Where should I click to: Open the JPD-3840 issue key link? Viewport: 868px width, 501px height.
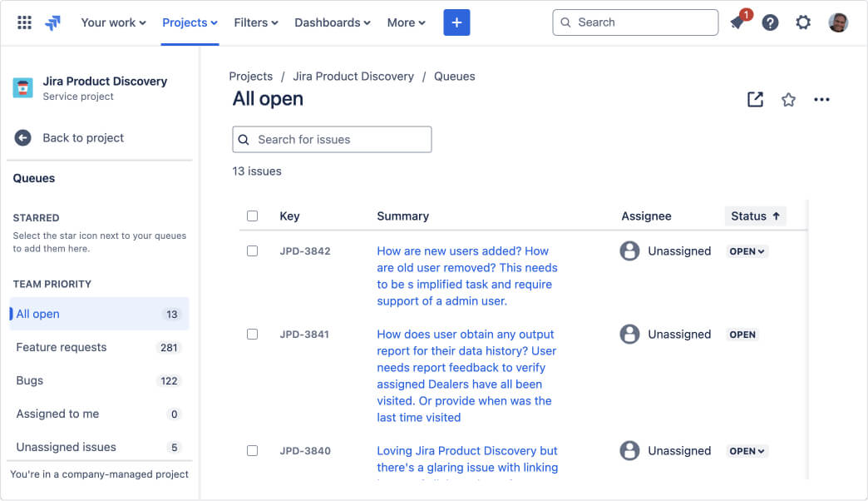click(305, 451)
